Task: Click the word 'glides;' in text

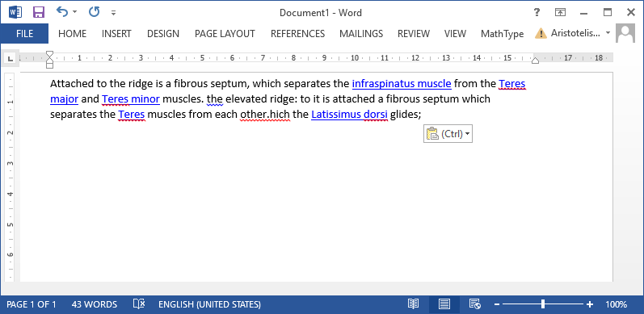Action: pyautogui.click(x=406, y=115)
